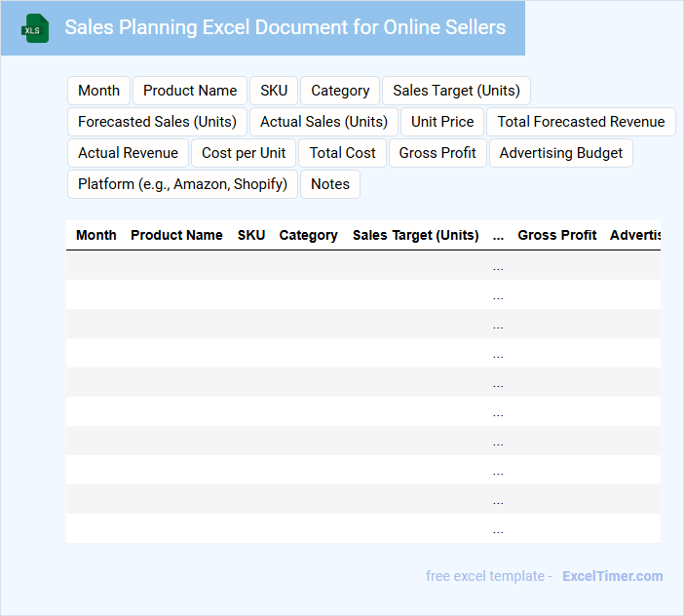Select the Platform (e.g., Amazon, Shopify) tag

182,184
